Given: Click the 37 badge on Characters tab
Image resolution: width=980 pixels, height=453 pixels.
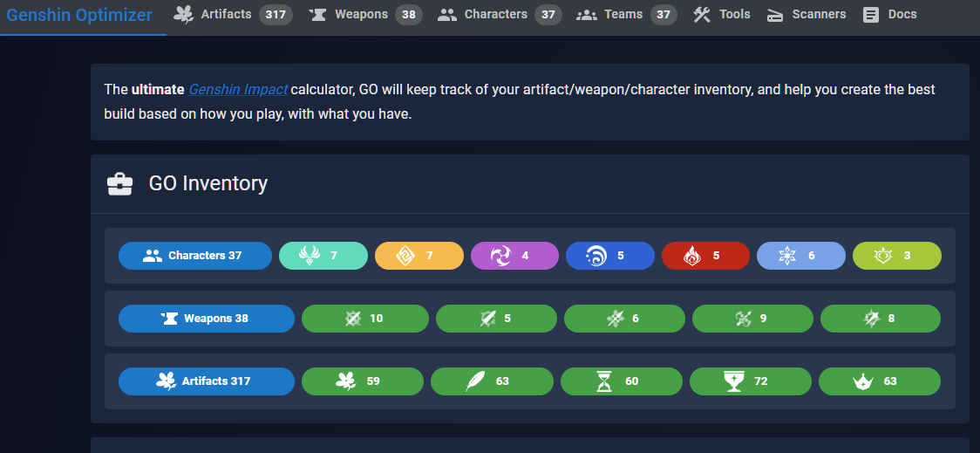Looking at the screenshot, I should (548, 14).
